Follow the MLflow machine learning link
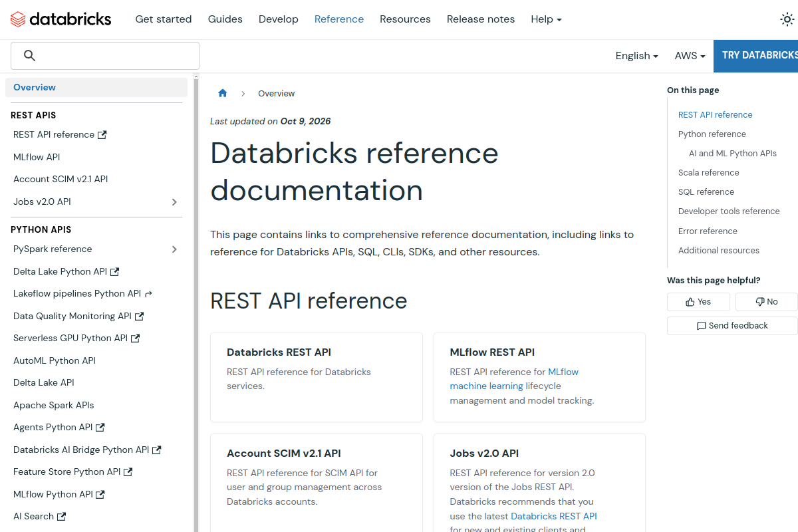The image size is (798, 532). (514, 379)
